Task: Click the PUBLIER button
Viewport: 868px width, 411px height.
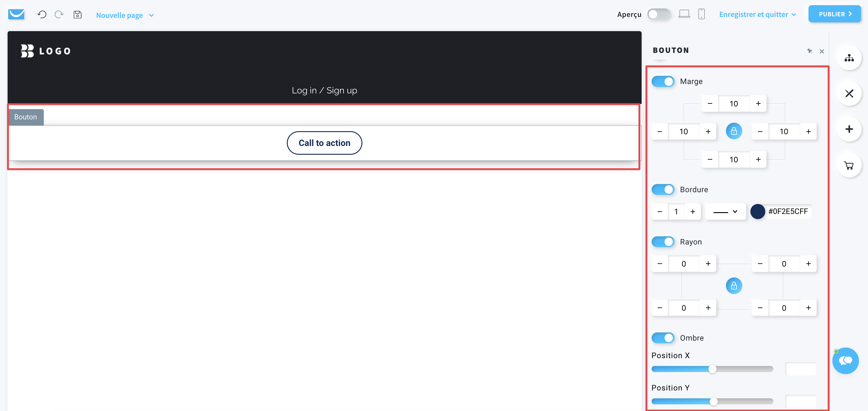Action: point(834,14)
